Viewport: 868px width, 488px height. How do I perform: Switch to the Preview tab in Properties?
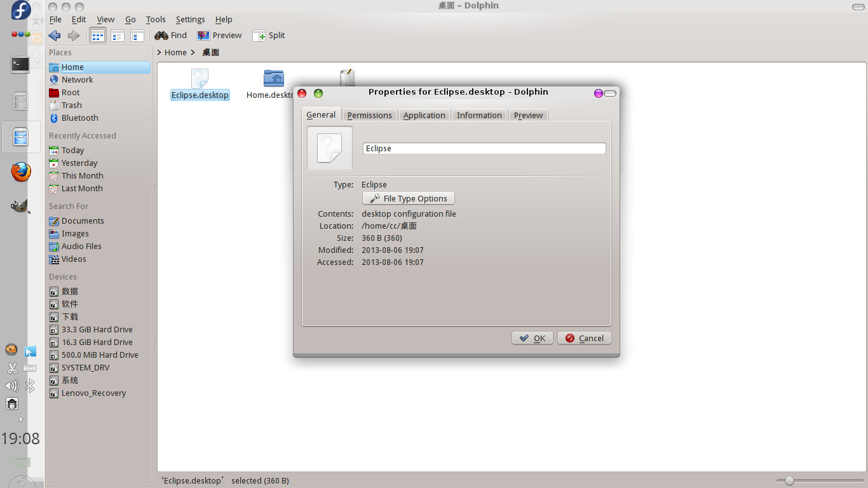click(x=528, y=115)
